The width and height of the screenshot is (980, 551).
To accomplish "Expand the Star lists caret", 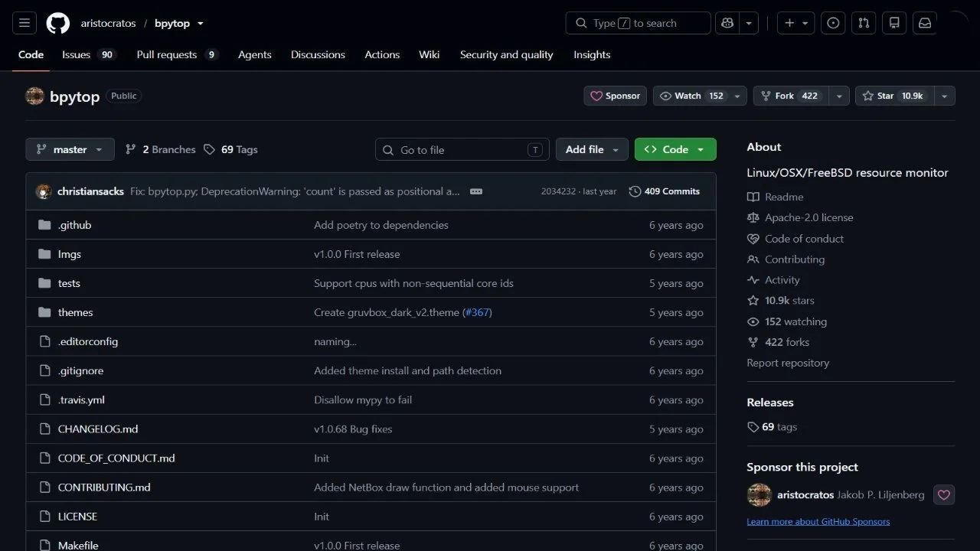I will click(945, 96).
